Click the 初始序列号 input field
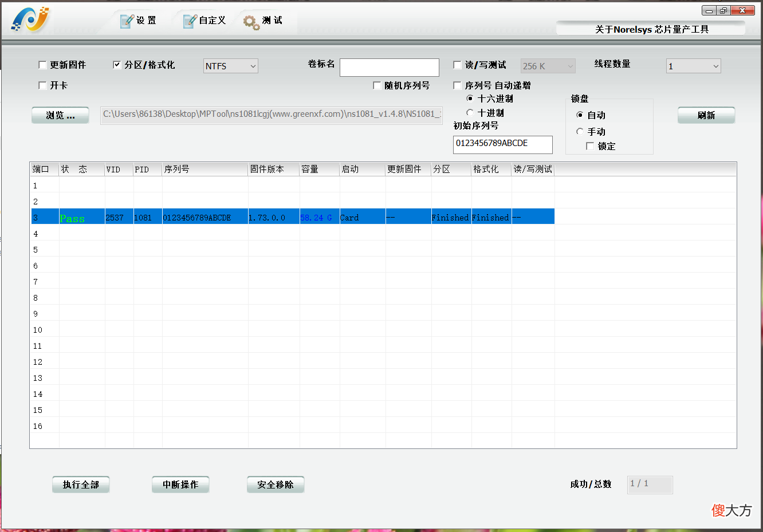The image size is (763, 532). 503,144
